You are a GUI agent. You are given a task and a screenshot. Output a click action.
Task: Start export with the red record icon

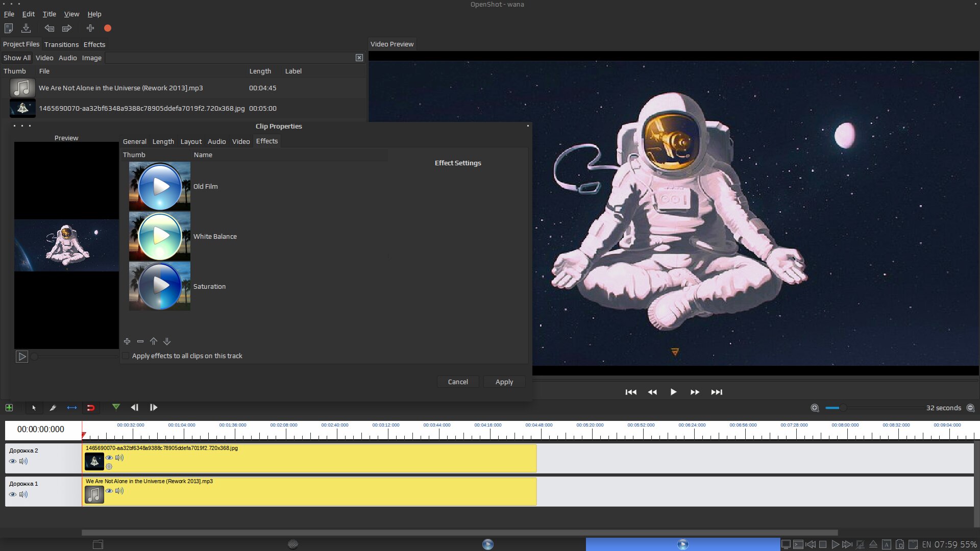click(107, 28)
